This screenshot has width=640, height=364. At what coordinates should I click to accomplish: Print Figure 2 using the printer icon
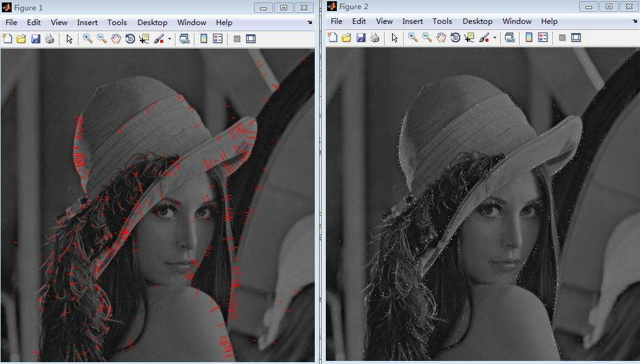click(375, 37)
